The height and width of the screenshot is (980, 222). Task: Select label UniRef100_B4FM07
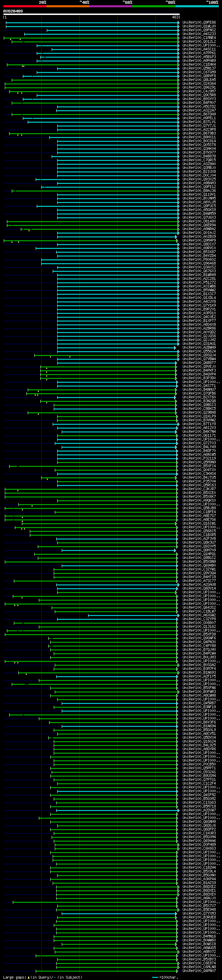[x=199, y=103]
